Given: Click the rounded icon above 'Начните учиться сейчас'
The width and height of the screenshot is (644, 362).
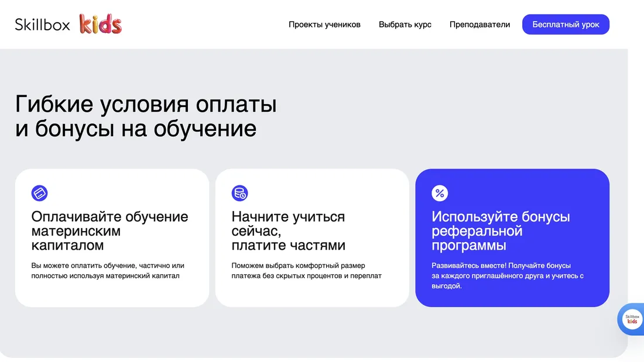Looking at the screenshot, I should click(240, 193).
